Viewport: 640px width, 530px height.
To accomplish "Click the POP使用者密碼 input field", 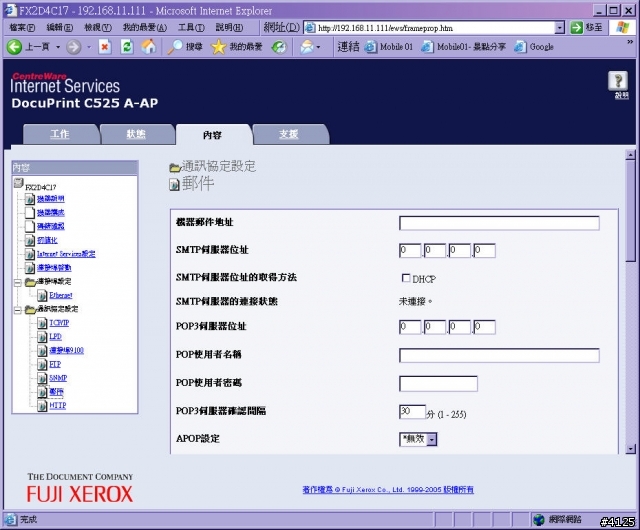I will click(x=438, y=384).
